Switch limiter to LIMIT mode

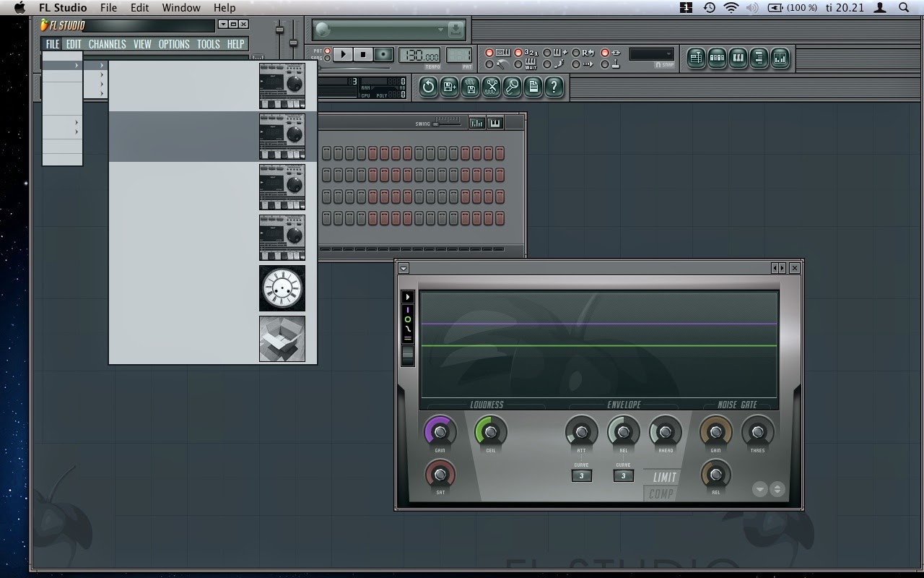click(664, 478)
